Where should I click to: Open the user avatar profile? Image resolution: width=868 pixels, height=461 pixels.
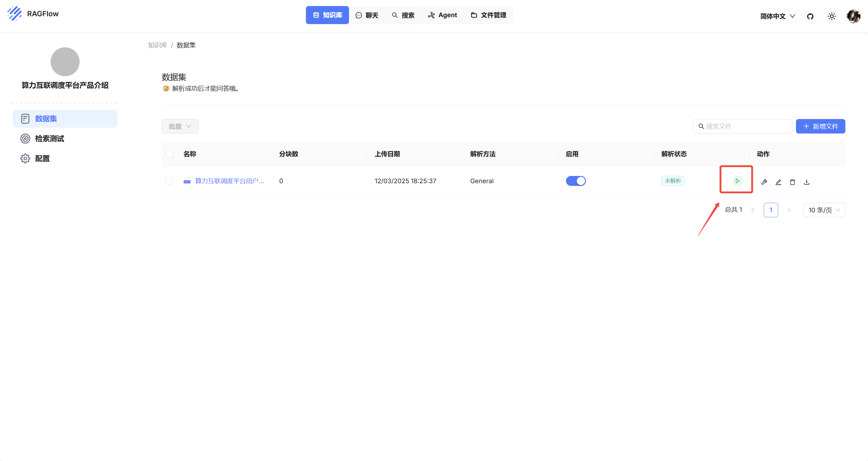click(x=853, y=16)
